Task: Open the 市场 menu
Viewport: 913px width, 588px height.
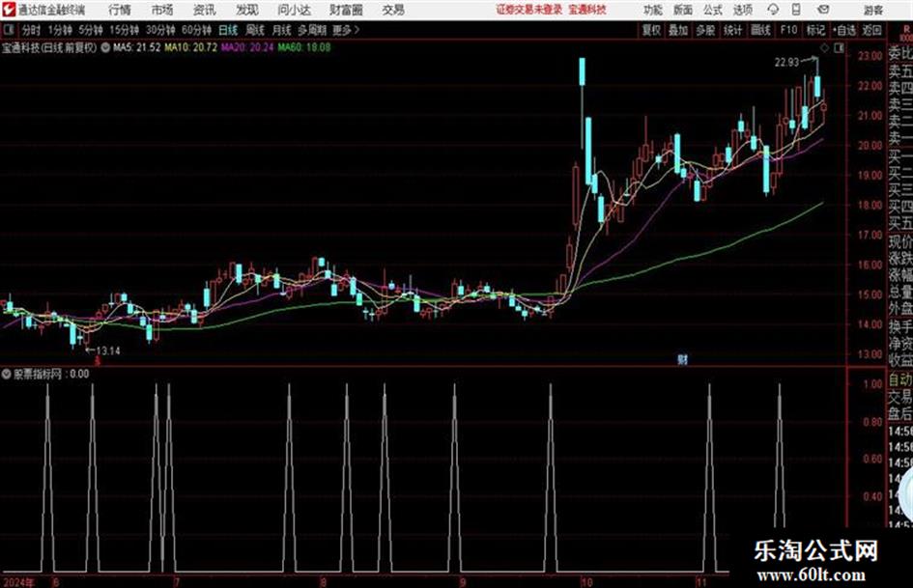Action: point(162,10)
